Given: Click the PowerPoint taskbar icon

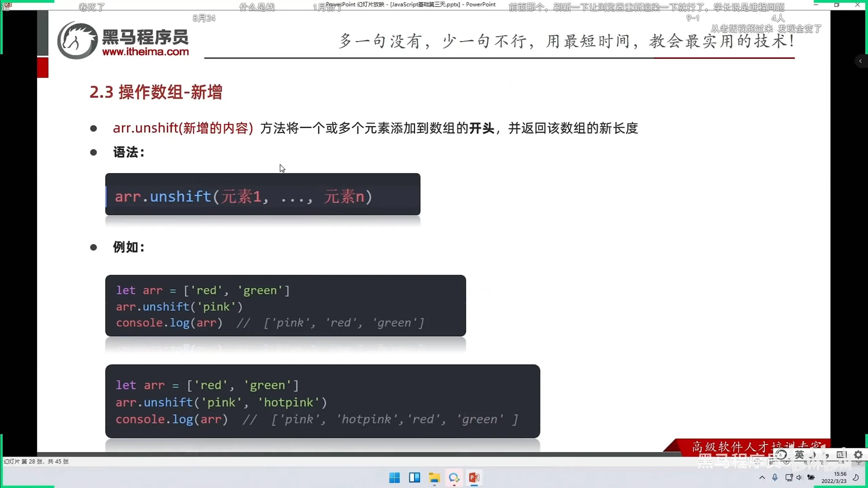Looking at the screenshot, I should (474, 477).
